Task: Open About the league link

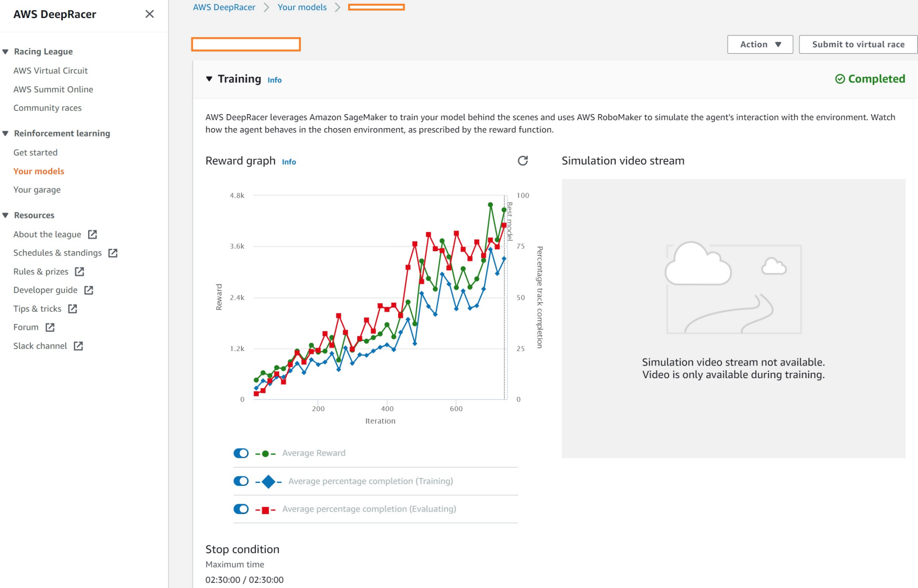Action: click(x=47, y=234)
